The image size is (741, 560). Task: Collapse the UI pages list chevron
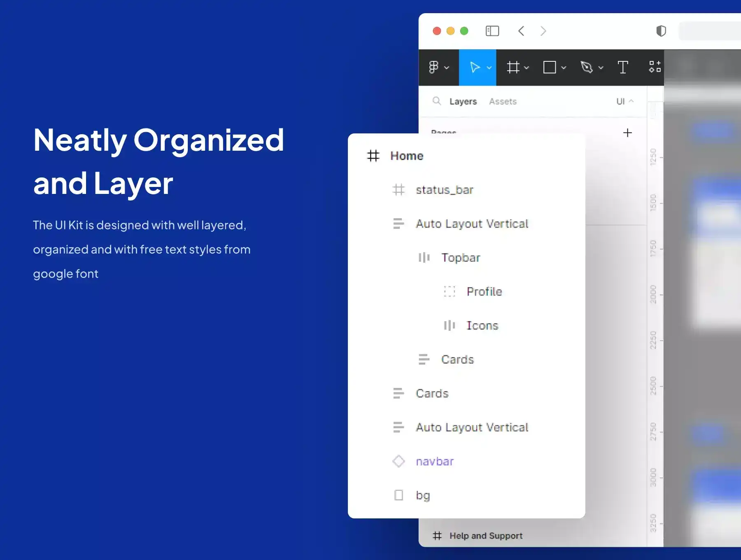[x=631, y=101]
